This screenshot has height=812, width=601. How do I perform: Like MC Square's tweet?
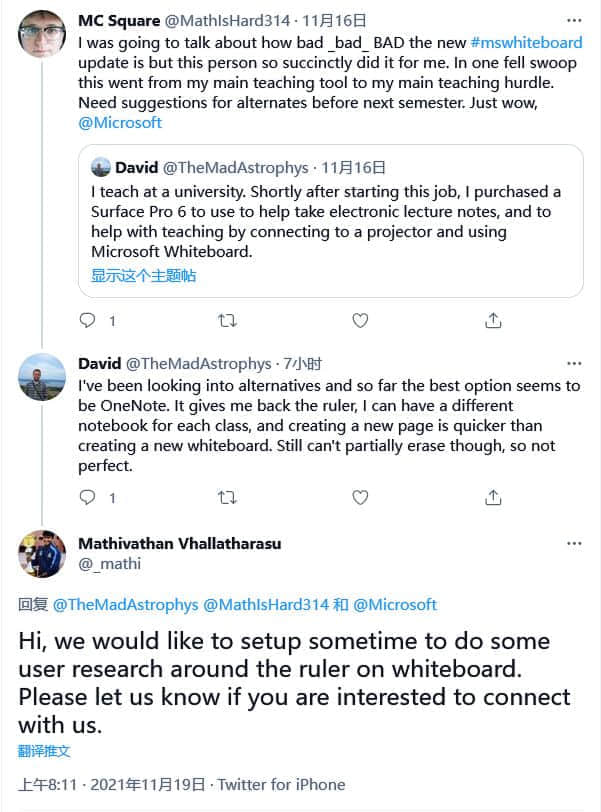click(360, 321)
